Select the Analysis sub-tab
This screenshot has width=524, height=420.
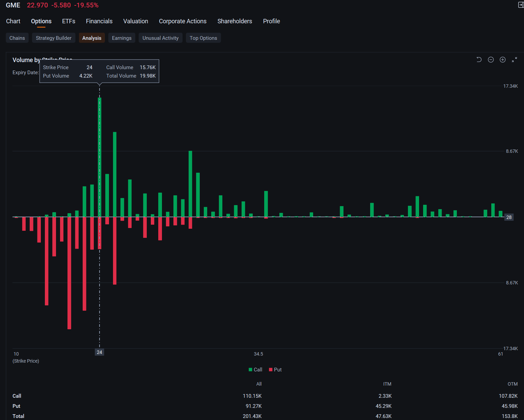[92, 38]
